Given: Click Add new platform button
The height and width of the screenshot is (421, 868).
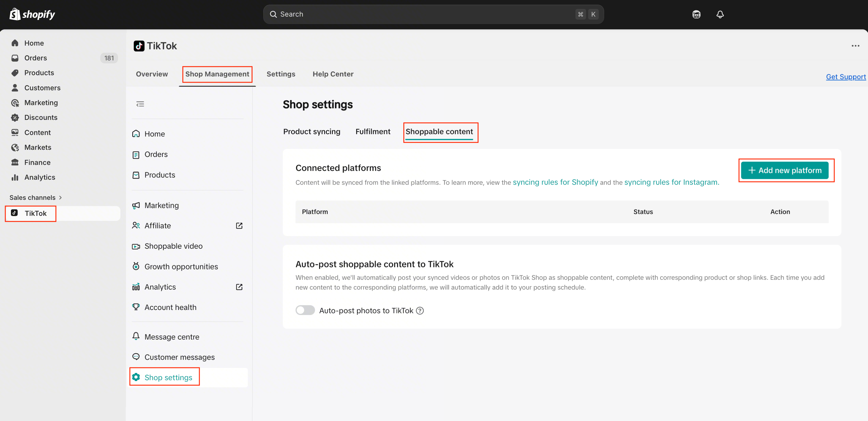Looking at the screenshot, I should tap(785, 170).
